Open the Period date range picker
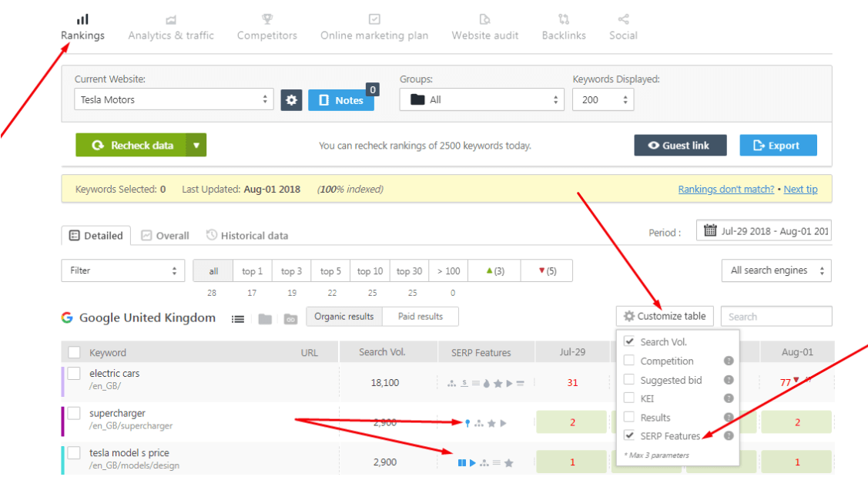The height and width of the screenshot is (487, 868). (x=764, y=231)
